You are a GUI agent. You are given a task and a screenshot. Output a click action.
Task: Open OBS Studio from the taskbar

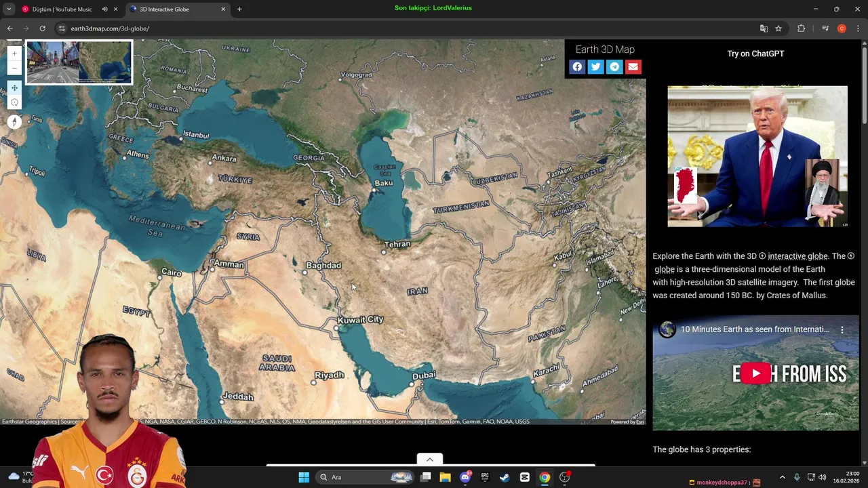(564, 477)
